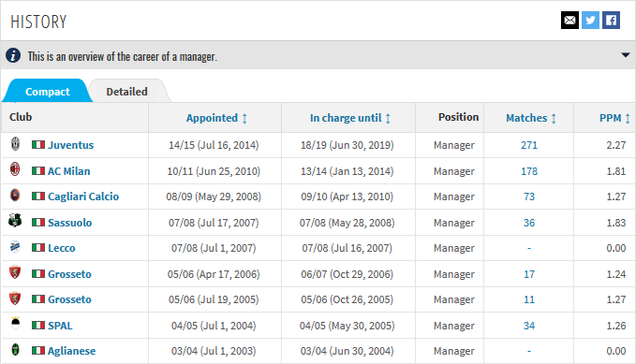Image resolution: width=636 pixels, height=364 pixels.
Task: Share using the Facebook icon
Action: (611, 21)
